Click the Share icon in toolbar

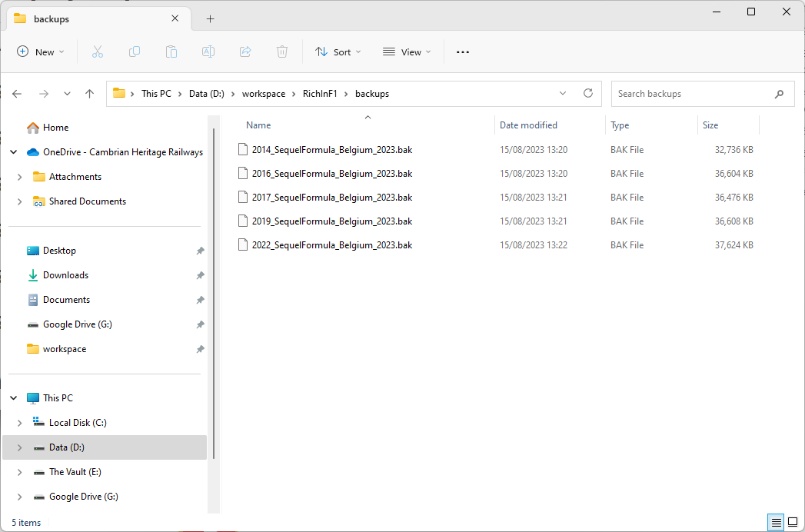pos(245,52)
